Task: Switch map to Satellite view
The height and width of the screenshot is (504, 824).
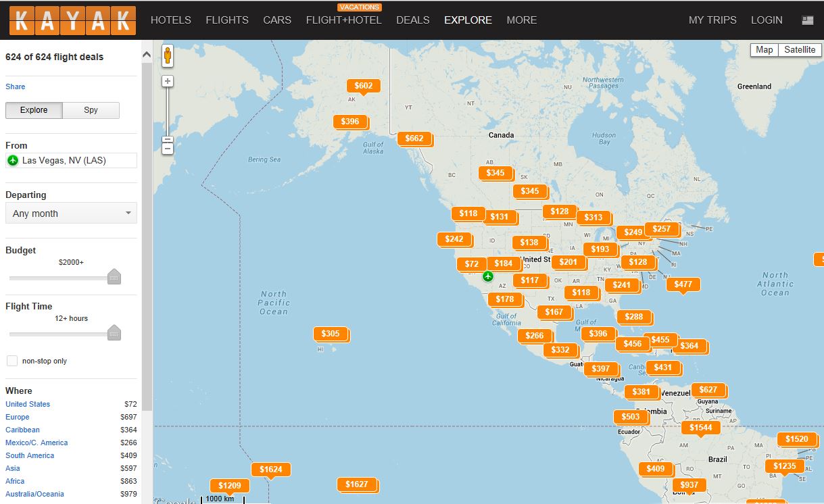Action: tap(800, 50)
